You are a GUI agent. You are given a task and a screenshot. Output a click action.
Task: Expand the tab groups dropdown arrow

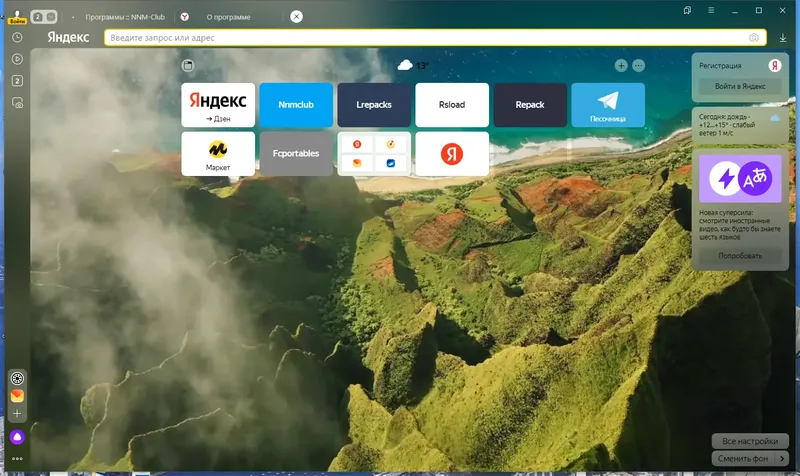[51, 17]
